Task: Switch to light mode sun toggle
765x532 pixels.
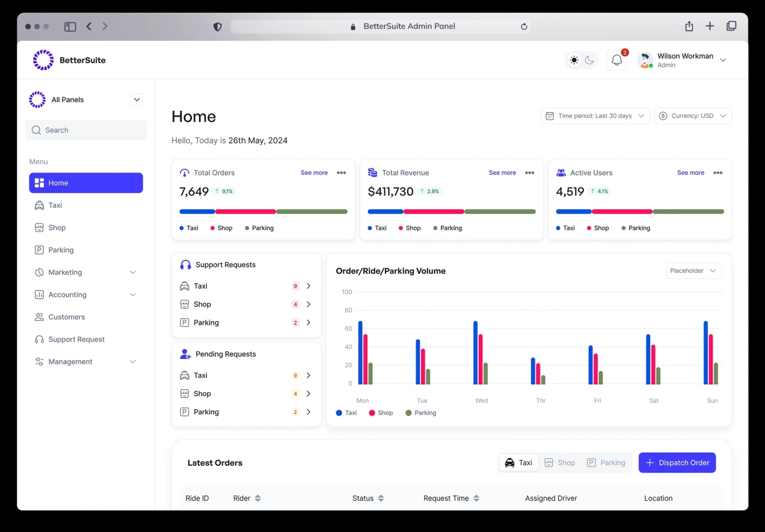Action: pos(573,60)
